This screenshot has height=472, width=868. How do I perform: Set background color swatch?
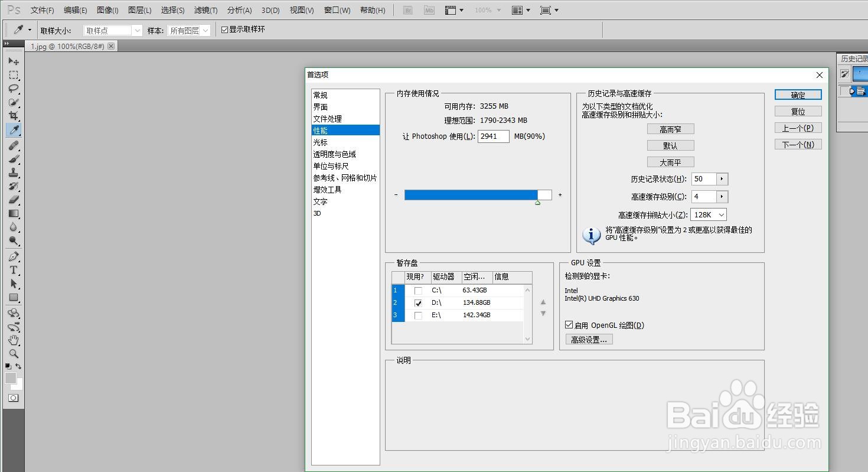pyautogui.click(x=19, y=385)
